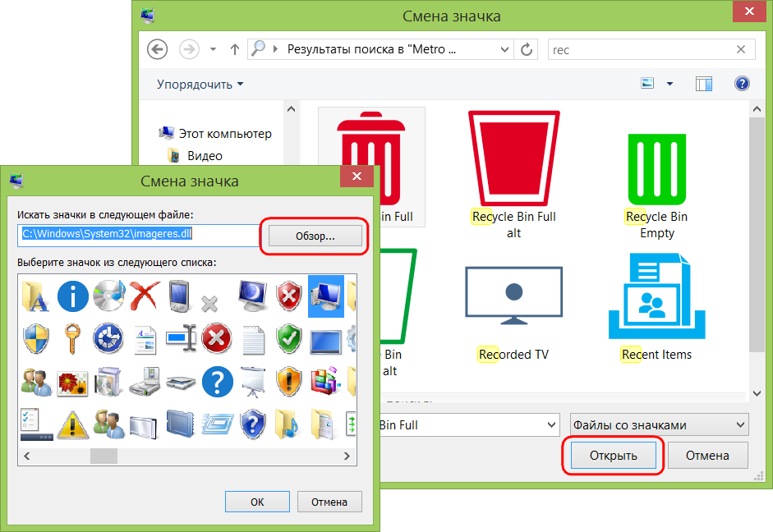Select the blue question mark icon
The height and width of the screenshot is (532, 773).
217,382
